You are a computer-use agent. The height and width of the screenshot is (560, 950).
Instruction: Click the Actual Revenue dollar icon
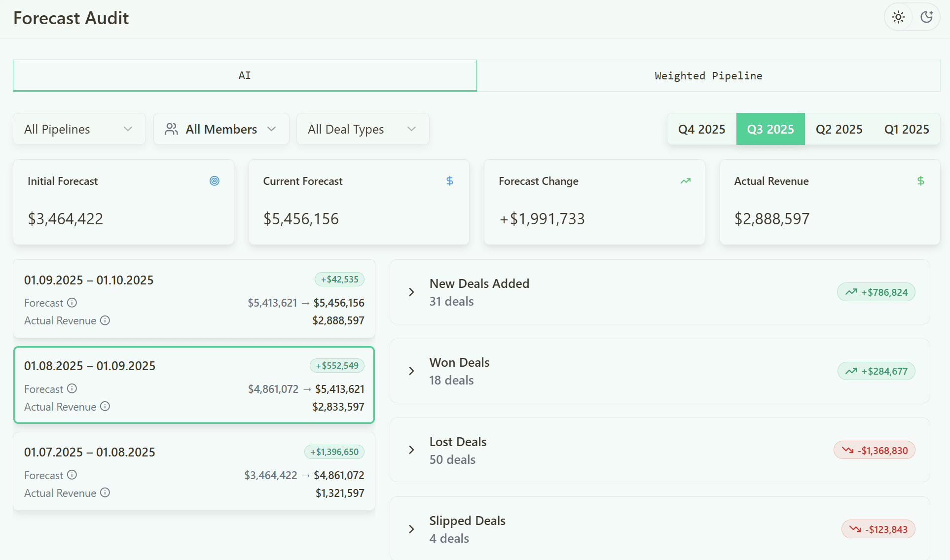click(x=920, y=181)
